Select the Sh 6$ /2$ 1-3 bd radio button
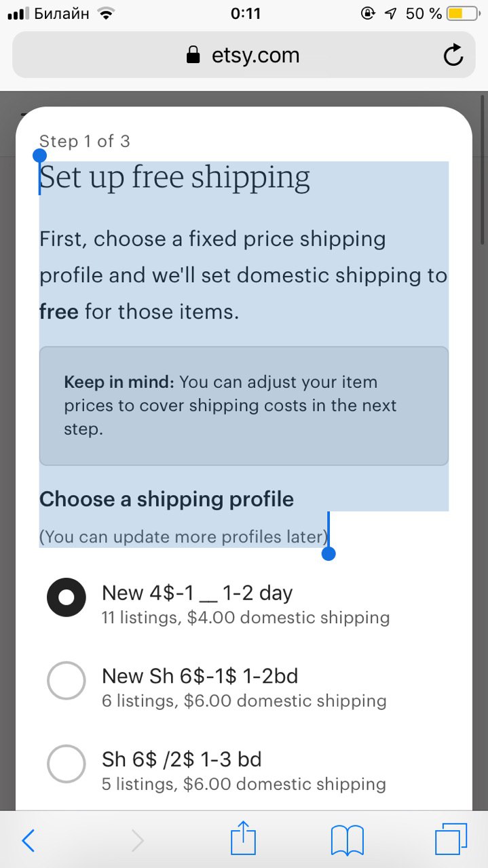This screenshot has height=868, width=488. coord(67,764)
